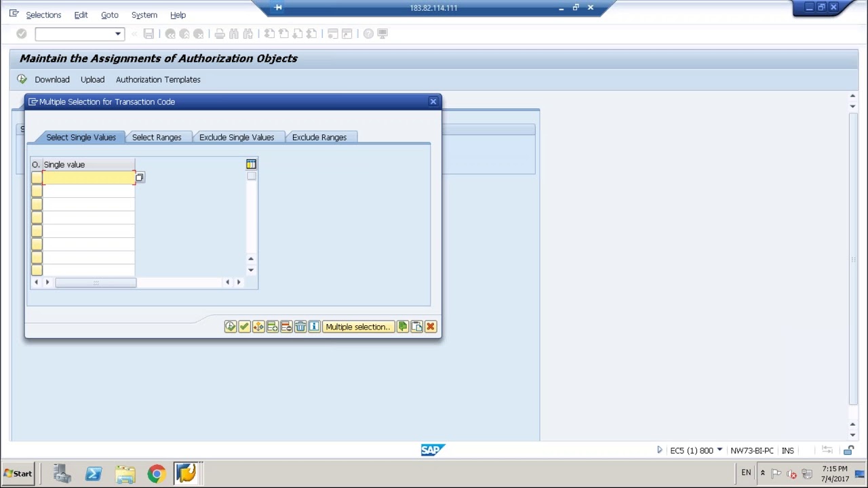Screen dimensions: 868x488
Task: Click the second Single value input field
Action: [89, 191]
